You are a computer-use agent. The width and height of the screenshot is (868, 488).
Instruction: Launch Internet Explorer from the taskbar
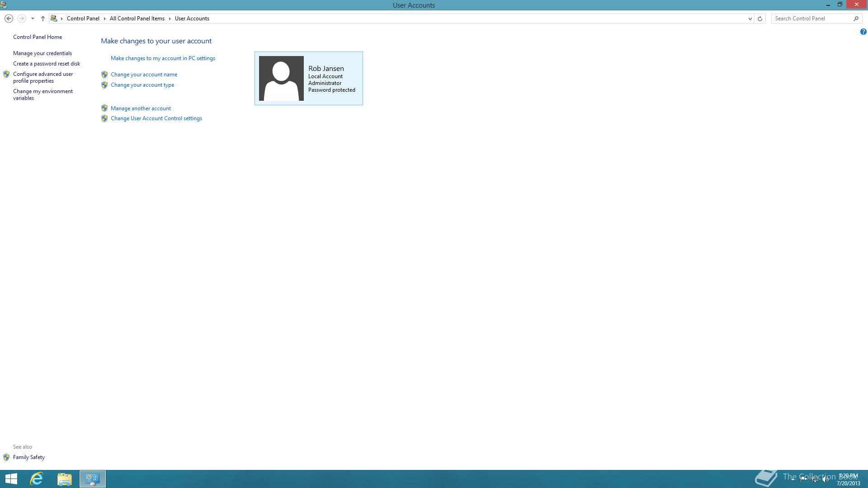click(x=37, y=479)
